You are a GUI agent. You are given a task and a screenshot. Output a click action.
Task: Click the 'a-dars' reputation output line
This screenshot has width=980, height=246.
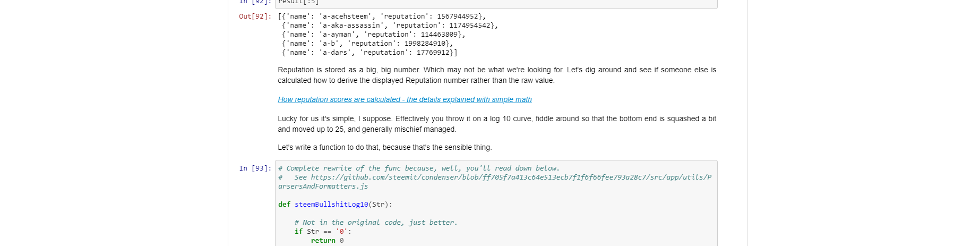369,53
